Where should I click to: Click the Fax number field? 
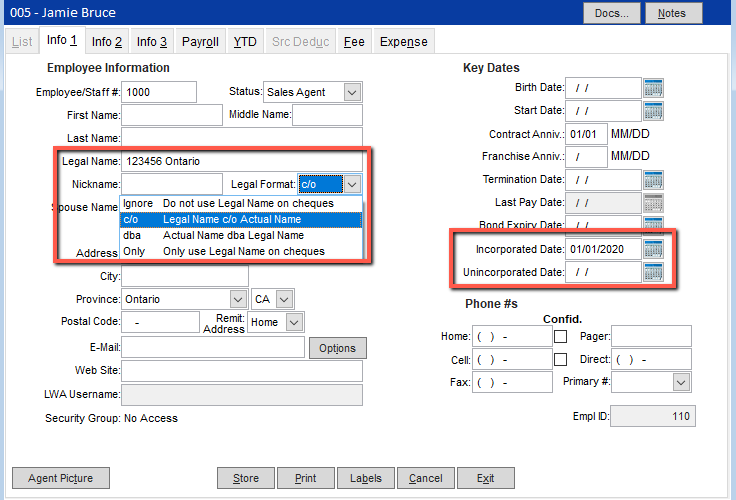tap(512, 382)
